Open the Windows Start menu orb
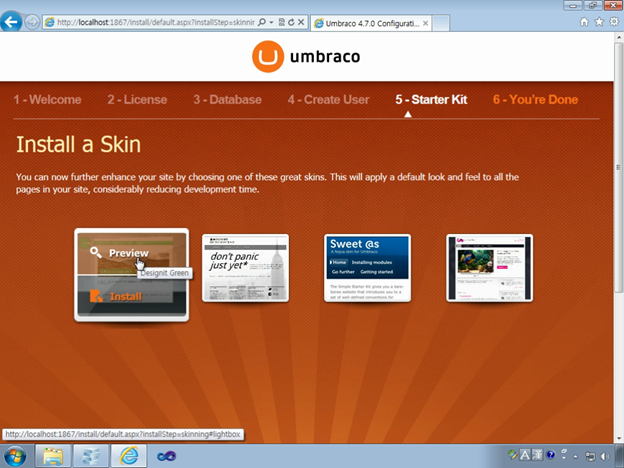 pyautogui.click(x=15, y=456)
